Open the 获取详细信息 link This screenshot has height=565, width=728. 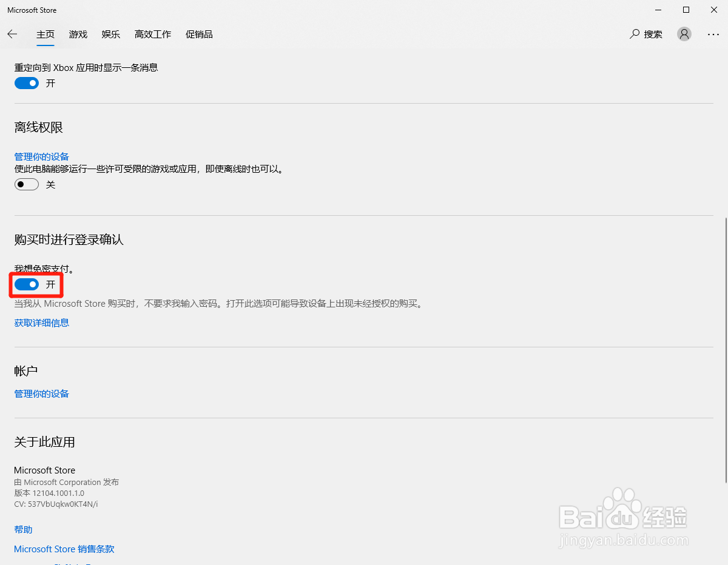click(42, 323)
